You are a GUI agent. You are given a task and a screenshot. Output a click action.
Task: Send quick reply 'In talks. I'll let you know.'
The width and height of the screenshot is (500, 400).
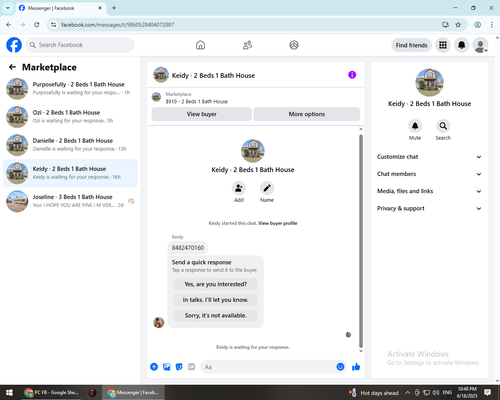point(216,300)
